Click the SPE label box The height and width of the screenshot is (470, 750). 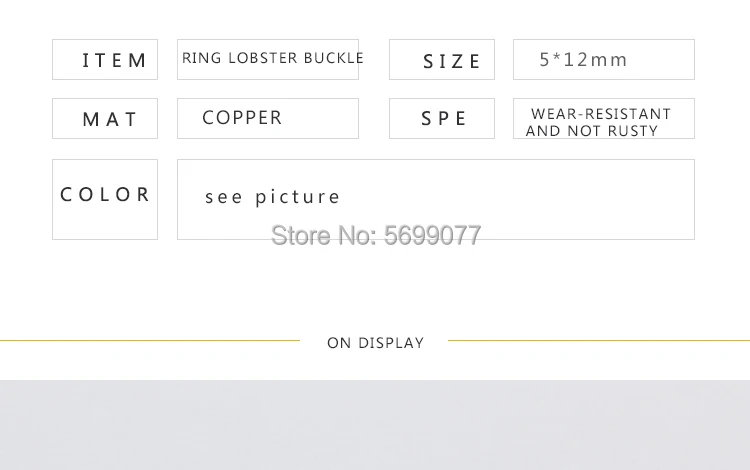point(442,119)
